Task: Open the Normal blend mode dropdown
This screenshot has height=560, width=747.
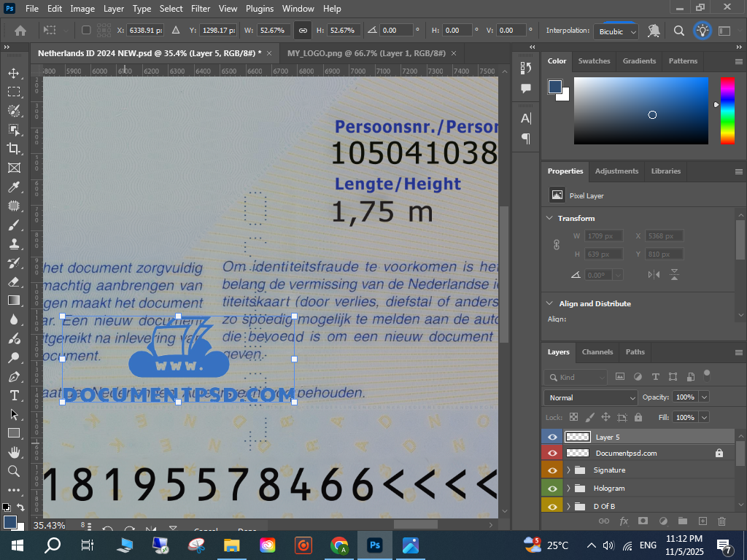Action: 590,397
